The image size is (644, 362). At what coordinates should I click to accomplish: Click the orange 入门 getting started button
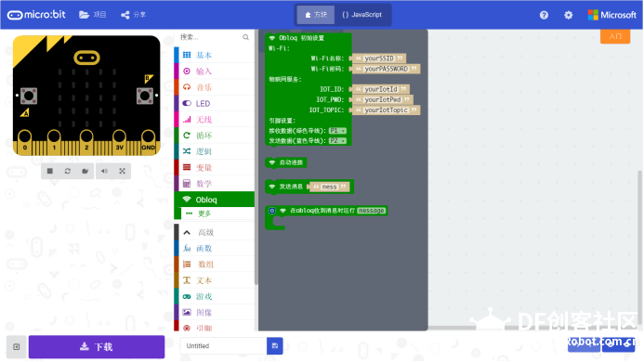(615, 36)
